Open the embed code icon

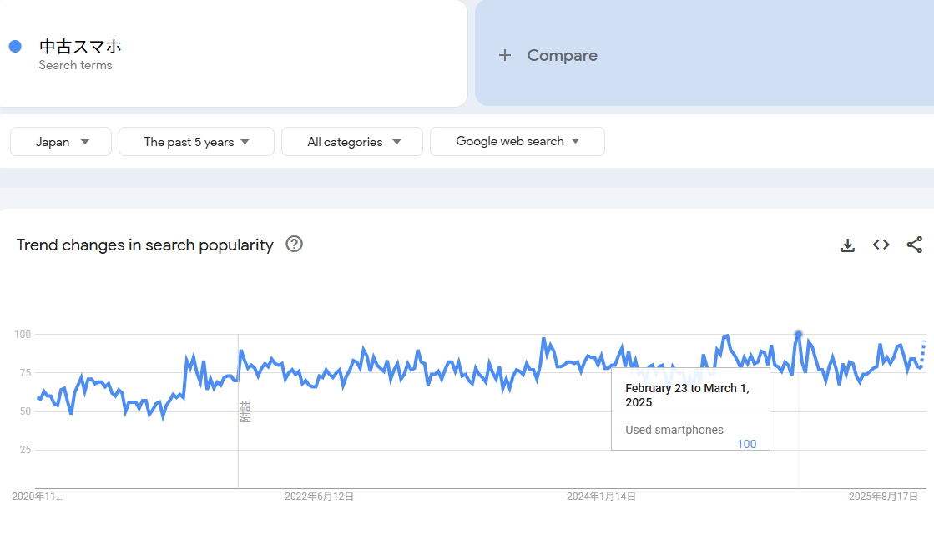(881, 245)
